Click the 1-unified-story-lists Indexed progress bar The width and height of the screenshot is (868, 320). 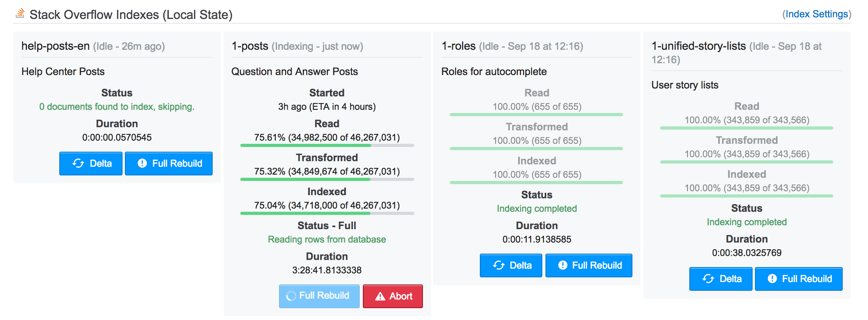[x=747, y=196]
